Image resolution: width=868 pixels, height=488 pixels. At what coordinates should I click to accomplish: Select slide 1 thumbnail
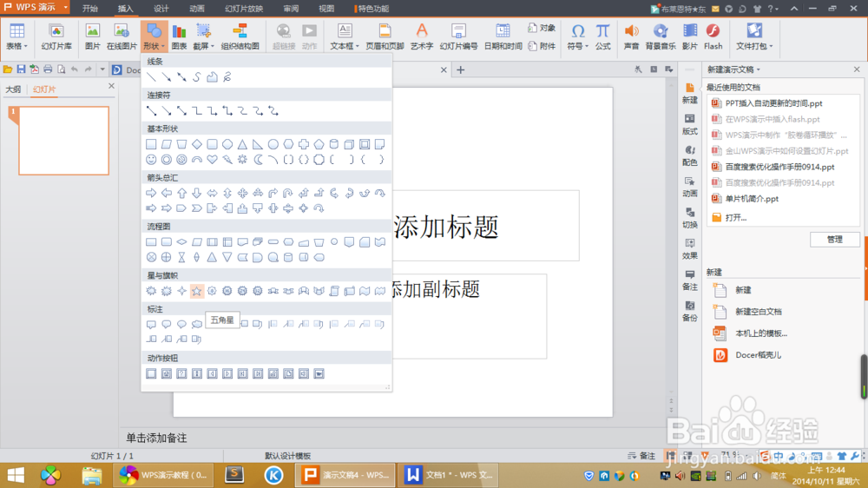coord(63,141)
